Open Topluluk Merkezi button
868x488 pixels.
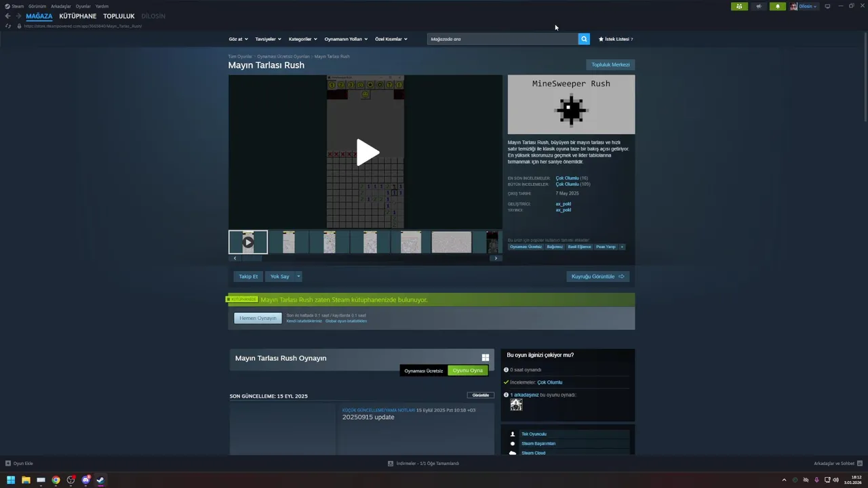pos(610,64)
